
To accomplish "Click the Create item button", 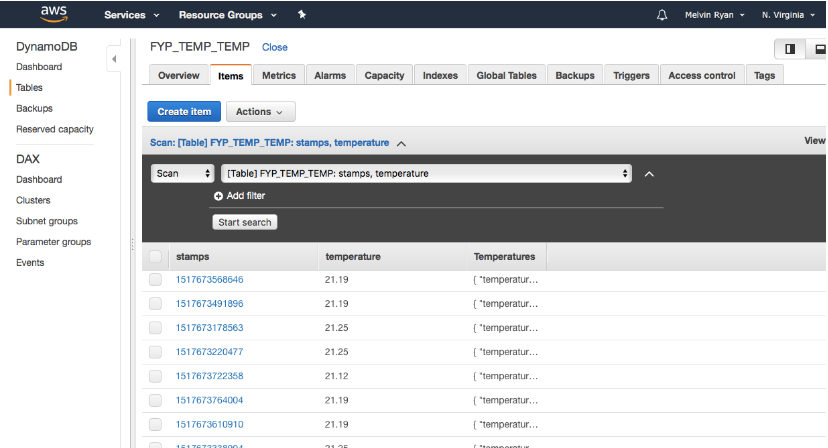I will click(184, 111).
